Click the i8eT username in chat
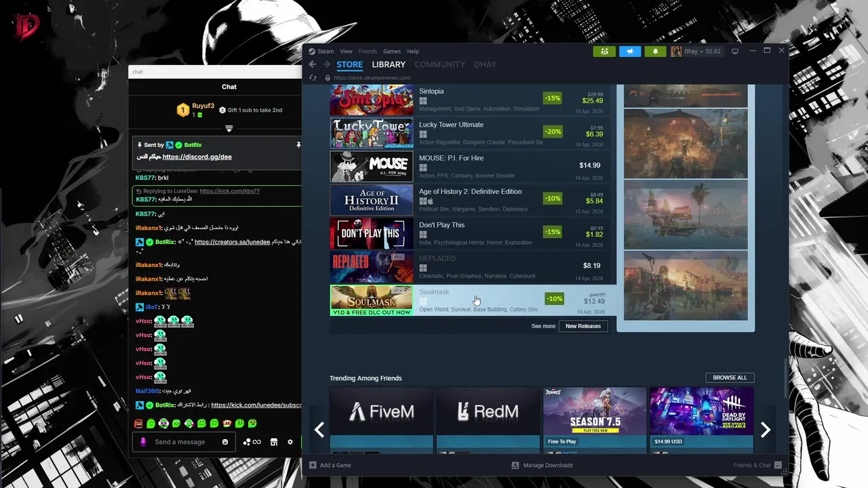868x488 pixels. point(152,307)
